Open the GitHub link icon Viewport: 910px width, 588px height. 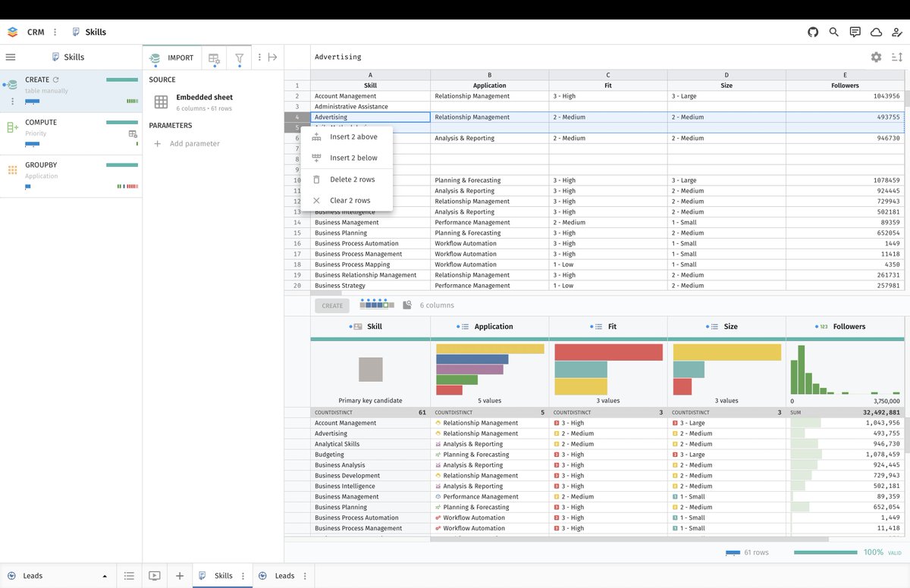point(813,32)
